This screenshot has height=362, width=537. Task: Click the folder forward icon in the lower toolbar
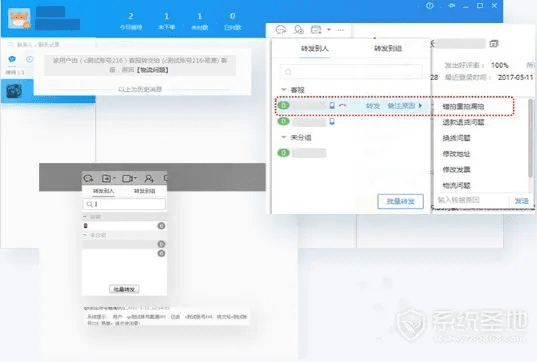click(x=106, y=178)
